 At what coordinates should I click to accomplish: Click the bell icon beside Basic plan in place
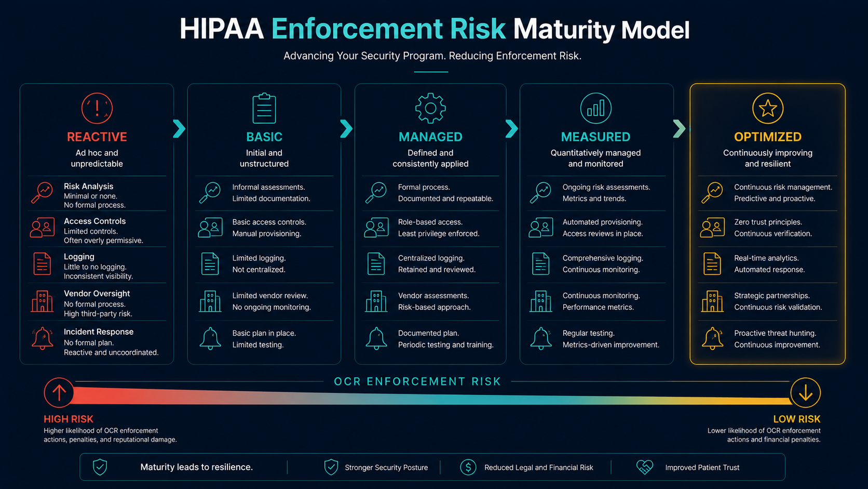210,339
